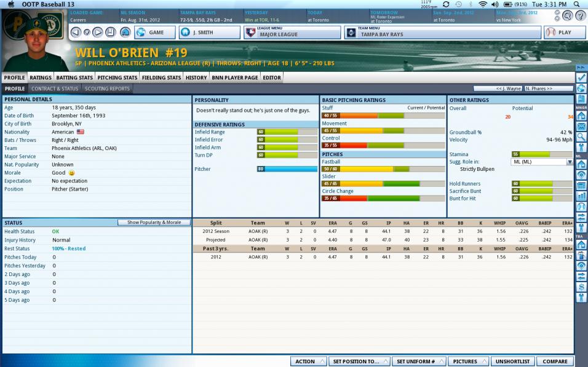The image size is (588, 367).
Task: Open the LEAGUE MENU Major League dropdown
Action: (x=292, y=32)
